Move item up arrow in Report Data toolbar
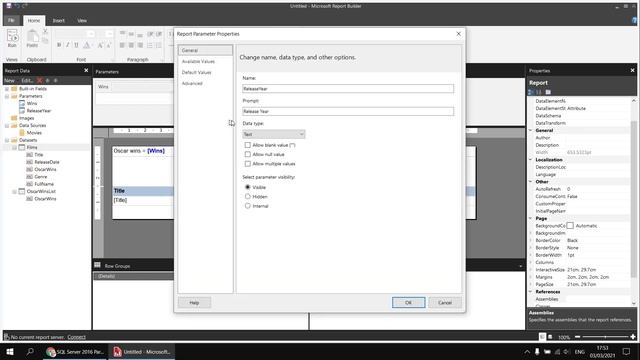Screen dimensions: 640x360 point(47,80)
